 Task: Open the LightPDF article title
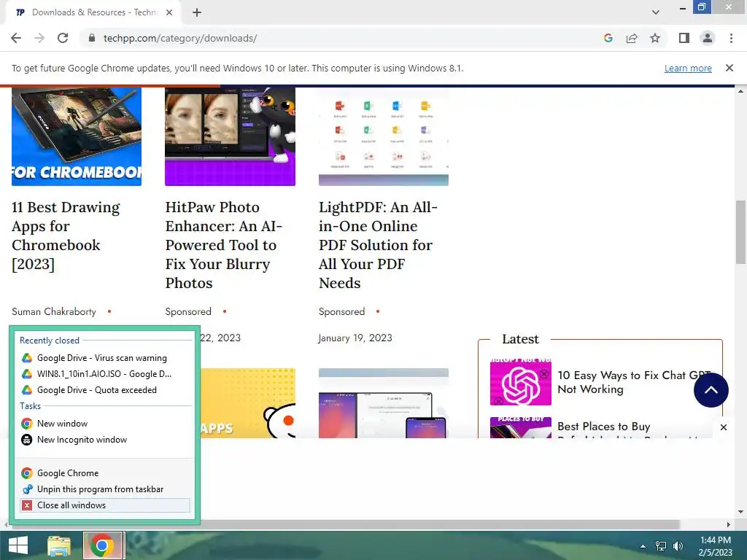tap(378, 245)
